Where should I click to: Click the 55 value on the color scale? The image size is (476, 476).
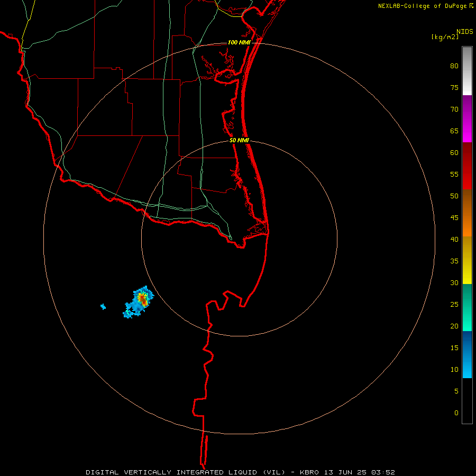click(454, 174)
